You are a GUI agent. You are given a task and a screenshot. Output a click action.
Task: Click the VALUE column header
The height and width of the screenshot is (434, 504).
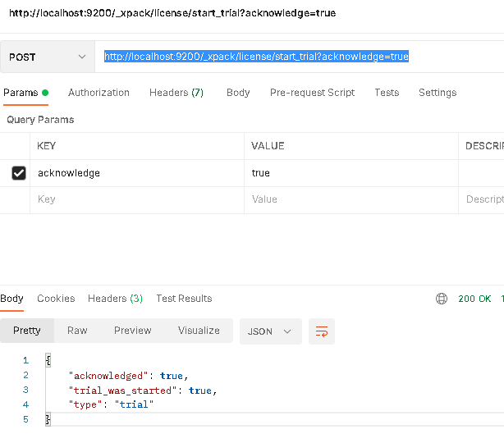[268, 146]
